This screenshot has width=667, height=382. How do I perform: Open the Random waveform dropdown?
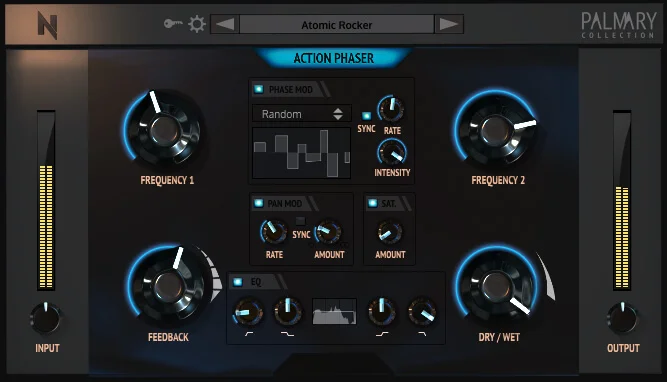pyautogui.click(x=302, y=114)
